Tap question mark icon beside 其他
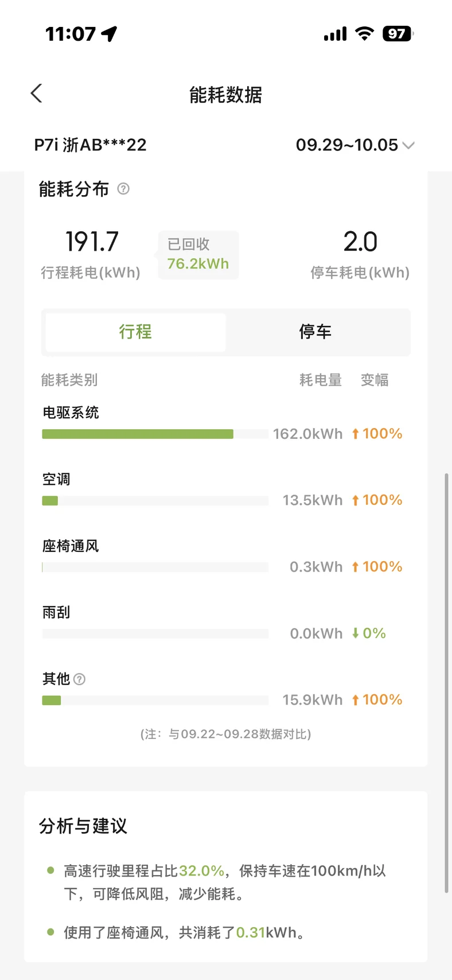The image size is (452, 980). pos(80,679)
